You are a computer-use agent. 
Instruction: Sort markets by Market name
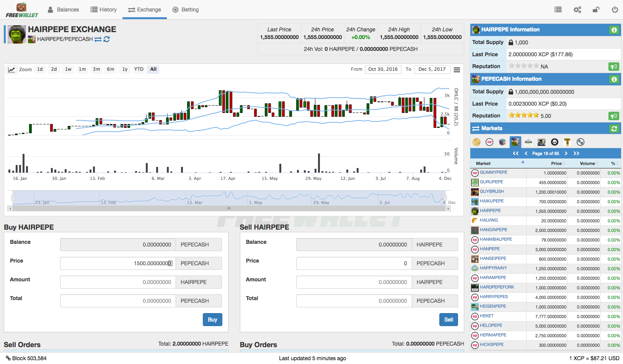[499, 163]
